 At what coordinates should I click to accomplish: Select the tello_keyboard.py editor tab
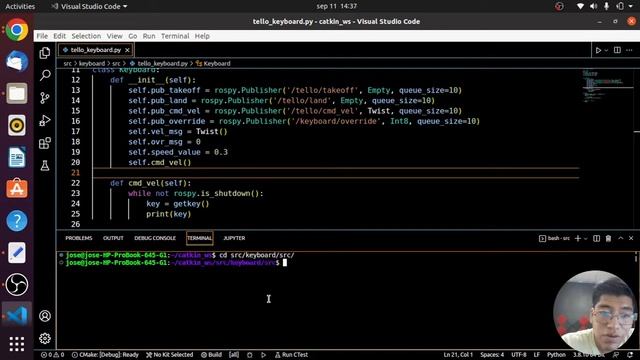coord(96,50)
